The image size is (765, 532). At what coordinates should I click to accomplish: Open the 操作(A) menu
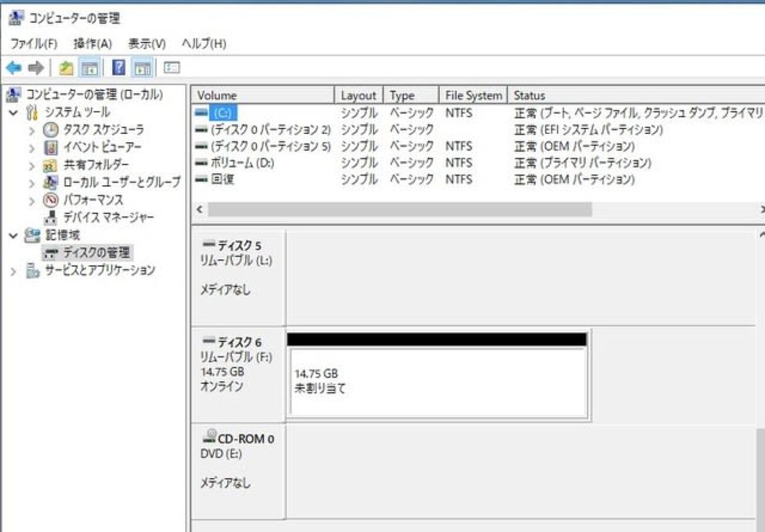(92, 44)
